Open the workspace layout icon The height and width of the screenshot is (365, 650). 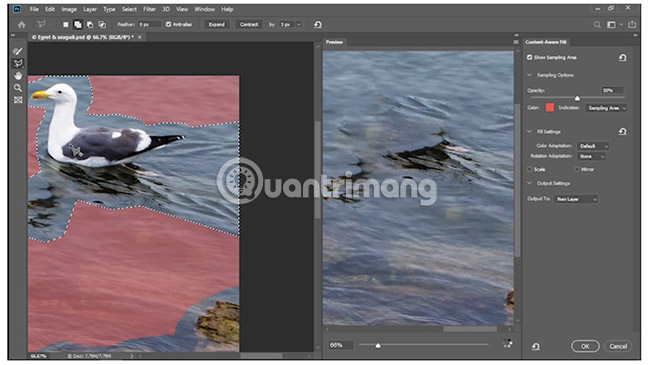pyautogui.click(x=611, y=25)
